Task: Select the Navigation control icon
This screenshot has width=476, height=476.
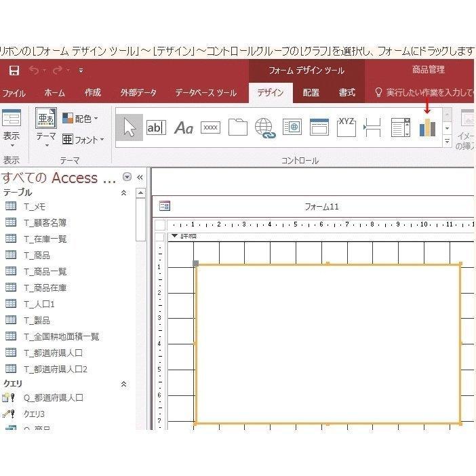Action: (319, 127)
